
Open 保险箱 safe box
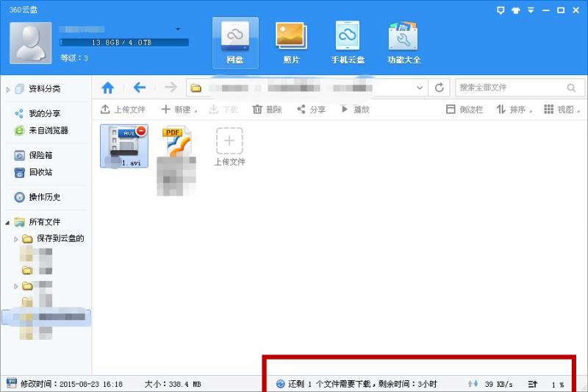[x=40, y=155]
